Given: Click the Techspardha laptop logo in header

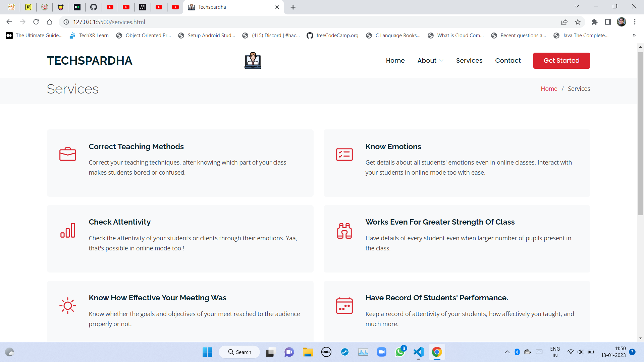Looking at the screenshot, I should pyautogui.click(x=253, y=61).
